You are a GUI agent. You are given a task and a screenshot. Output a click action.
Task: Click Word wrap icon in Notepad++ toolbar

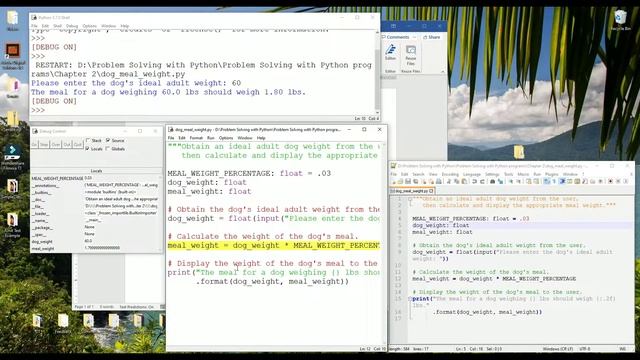pos(546,181)
